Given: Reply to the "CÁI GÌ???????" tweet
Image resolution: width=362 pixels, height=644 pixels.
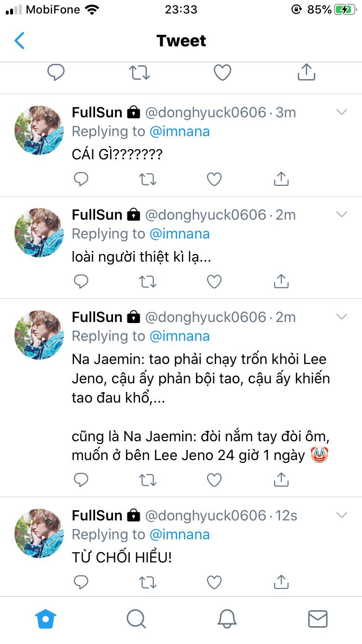Looking at the screenshot, I should point(81,179).
